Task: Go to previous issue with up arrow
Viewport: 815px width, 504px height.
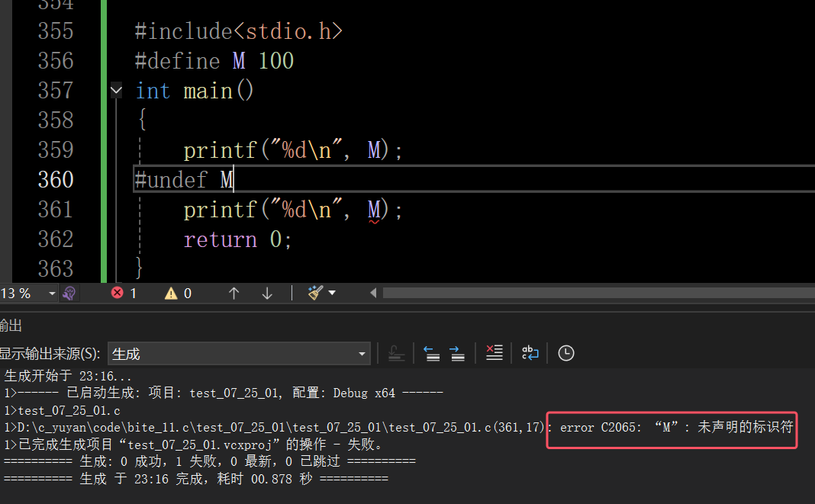Action: click(x=234, y=294)
